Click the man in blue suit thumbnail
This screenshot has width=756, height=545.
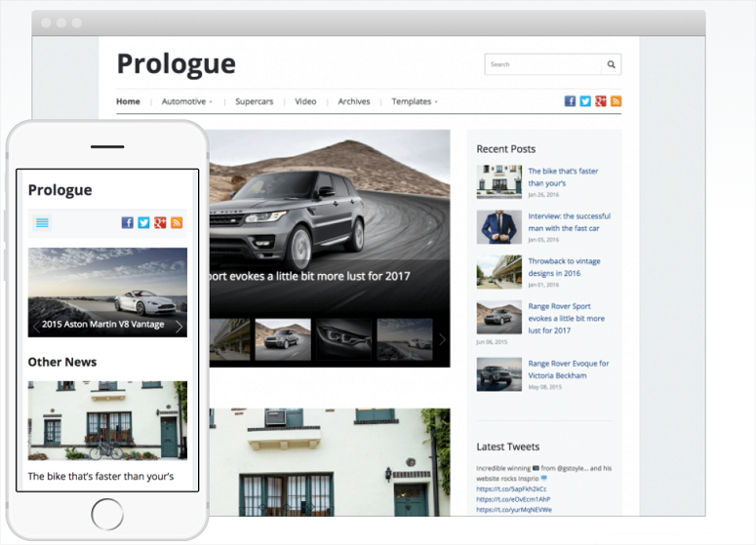tap(499, 227)
